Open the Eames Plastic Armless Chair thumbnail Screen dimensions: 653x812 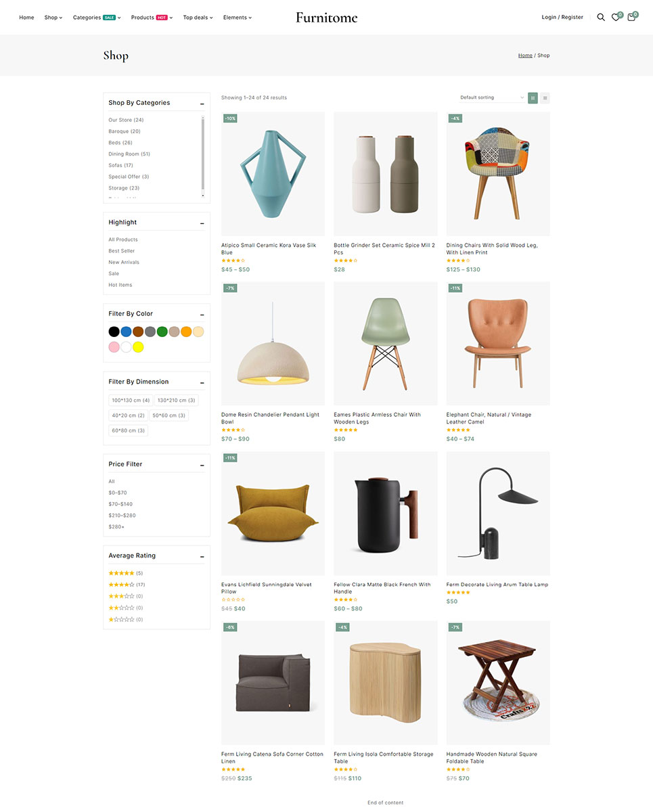pos(386,344)
